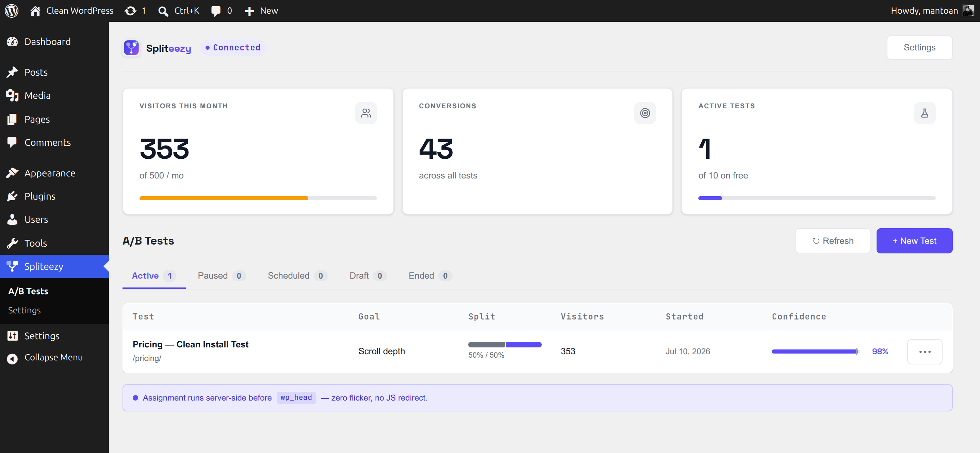980x453 pixels.
Task: Open the Dashboard menu item
Action: pos(54,42)
